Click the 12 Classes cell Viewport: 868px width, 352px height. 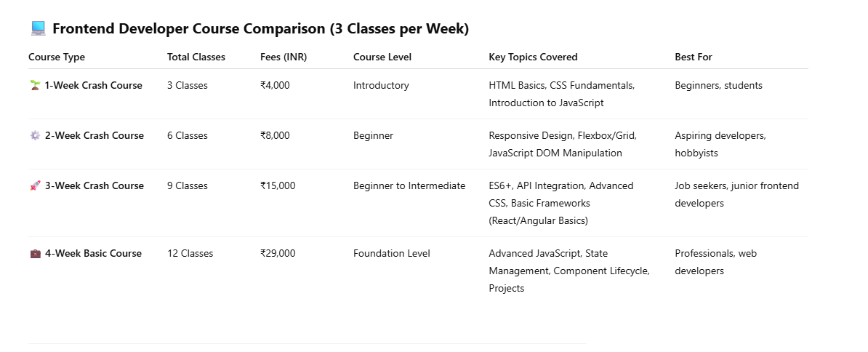click(190, 253)
